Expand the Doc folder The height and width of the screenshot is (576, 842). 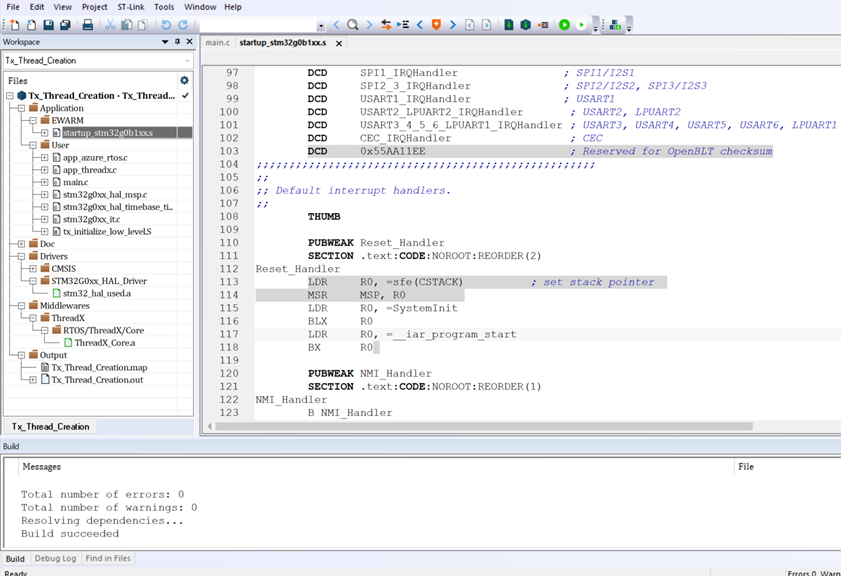[21, 244]
